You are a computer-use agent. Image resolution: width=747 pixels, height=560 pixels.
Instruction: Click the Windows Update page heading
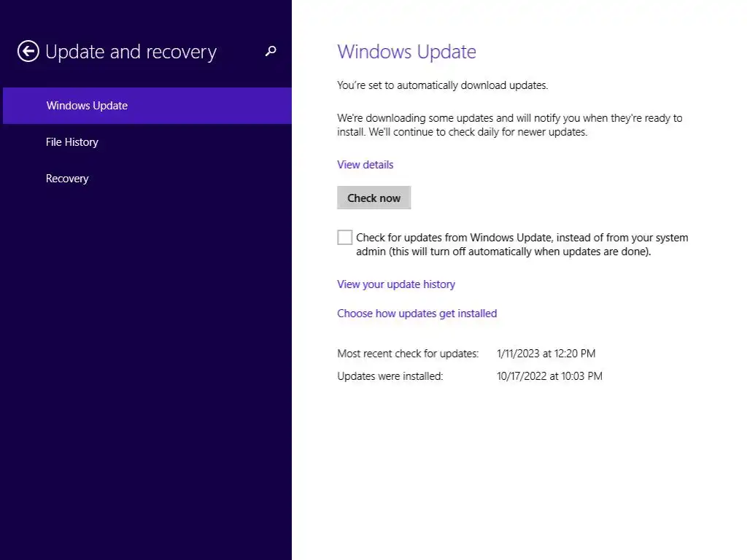click(x=407, y=52)
